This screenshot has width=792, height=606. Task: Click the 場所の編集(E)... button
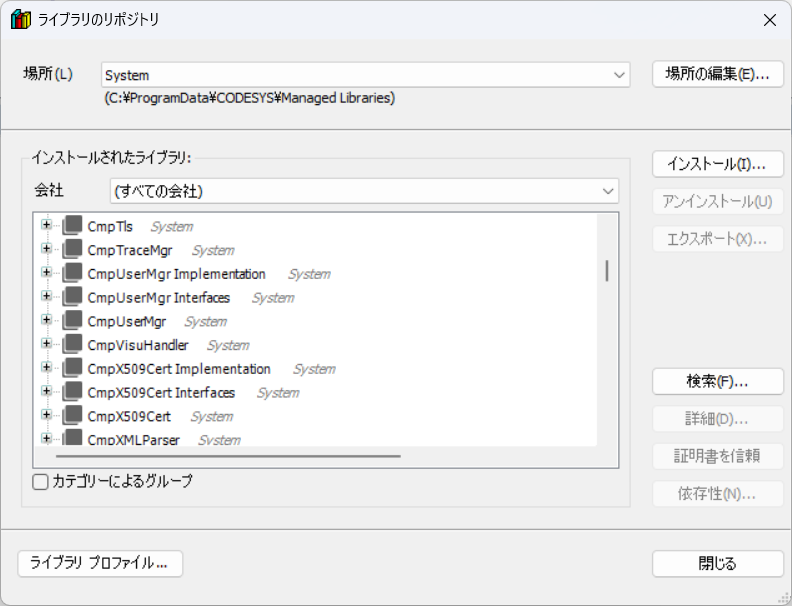pyautogui.click(x=718, y=74)
